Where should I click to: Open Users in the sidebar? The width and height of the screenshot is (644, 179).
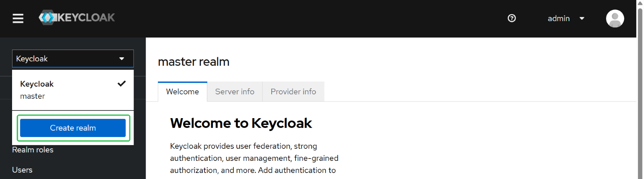22,170
